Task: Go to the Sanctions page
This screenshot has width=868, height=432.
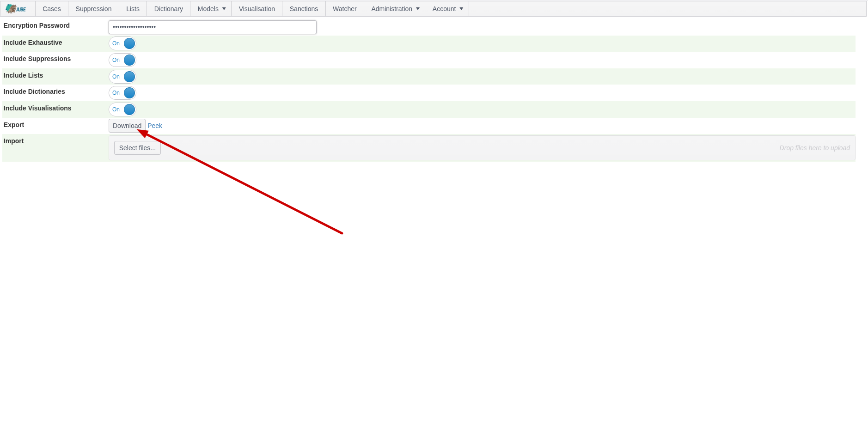Action: point(304,9)
